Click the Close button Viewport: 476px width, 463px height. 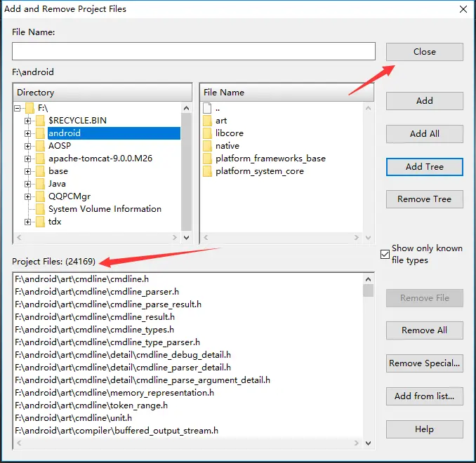coord(424,52)
